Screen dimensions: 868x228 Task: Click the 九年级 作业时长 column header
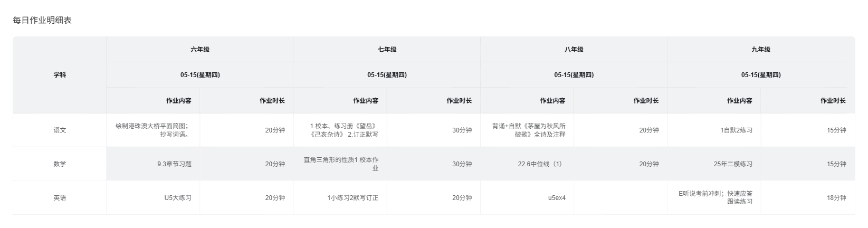[x=808, y=100]
